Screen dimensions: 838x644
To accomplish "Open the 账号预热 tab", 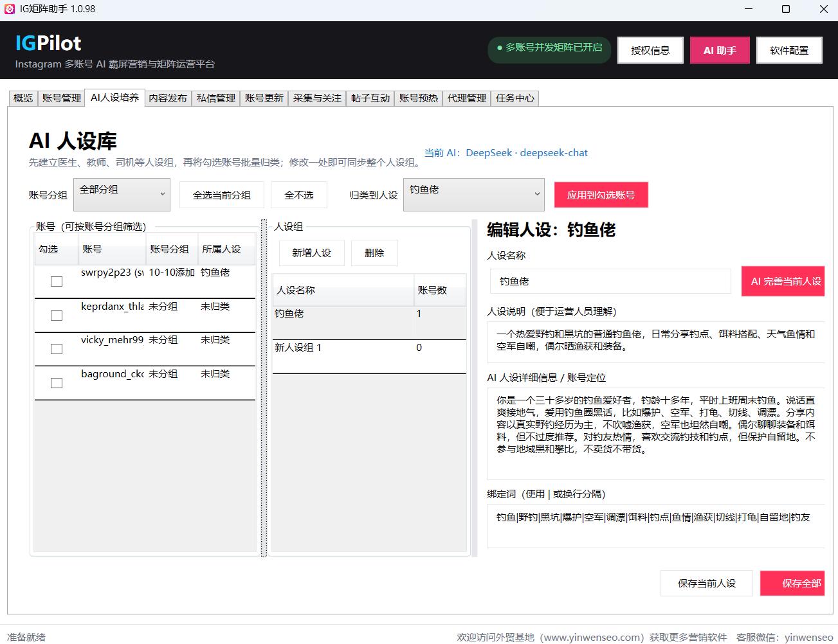I will [419, 98].
